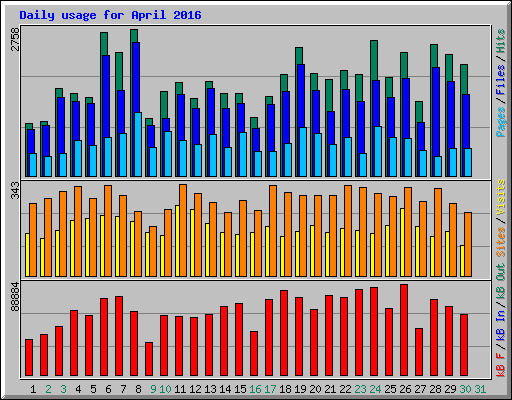Click the orange visits bar for day 9
This screenshot has height=400, width=512.
click(x=153, y=251)
